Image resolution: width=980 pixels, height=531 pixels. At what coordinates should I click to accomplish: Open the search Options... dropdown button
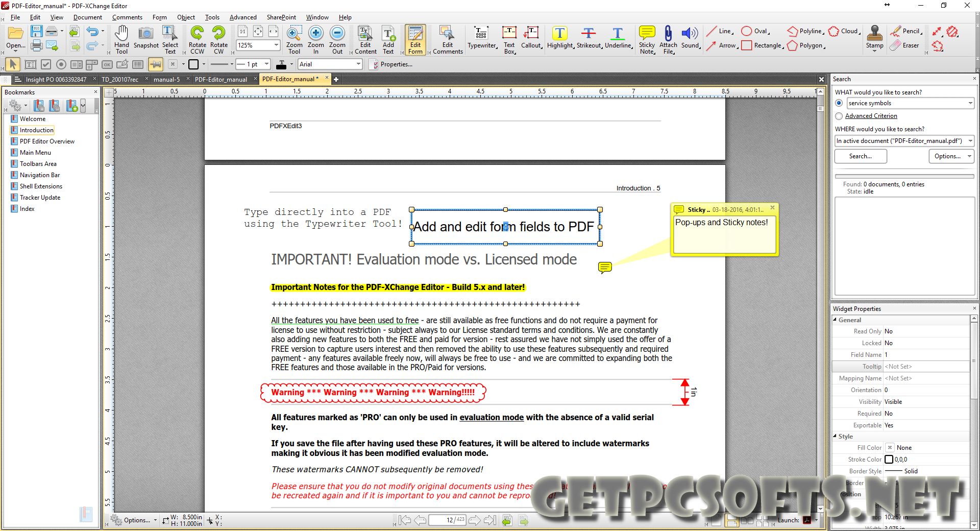951,156
